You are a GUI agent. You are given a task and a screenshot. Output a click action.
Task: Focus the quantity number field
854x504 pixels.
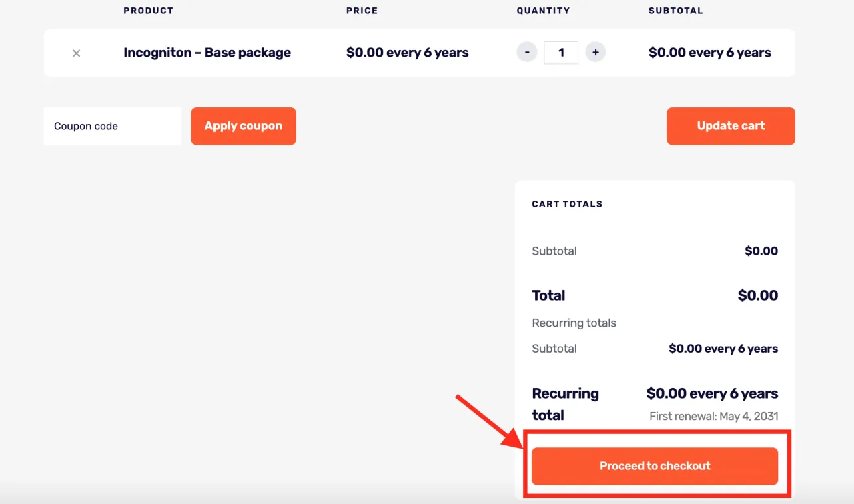(561, 53)
